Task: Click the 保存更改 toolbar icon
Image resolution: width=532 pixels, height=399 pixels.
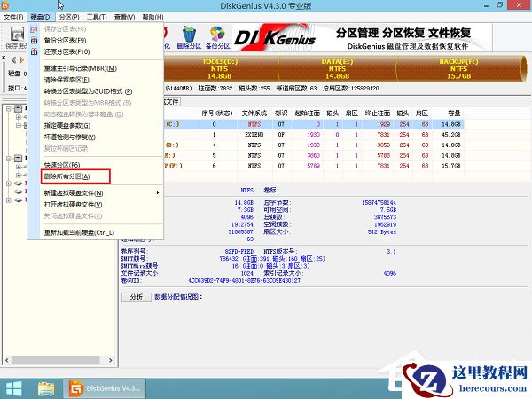Action: [16, 37]
